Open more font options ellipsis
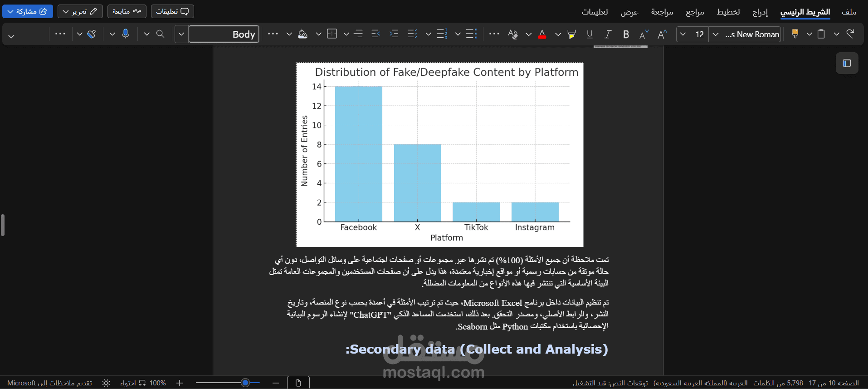 (x=494, y=34)
